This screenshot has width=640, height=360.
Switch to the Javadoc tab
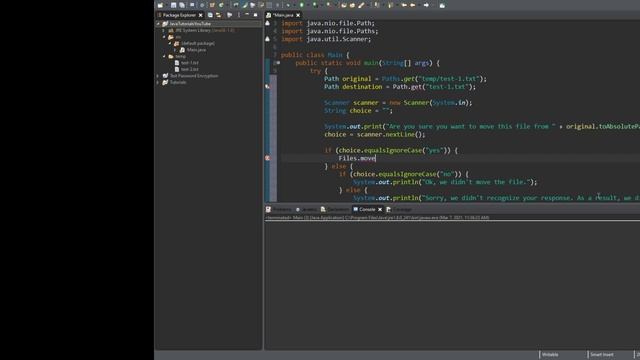[306, 209]
